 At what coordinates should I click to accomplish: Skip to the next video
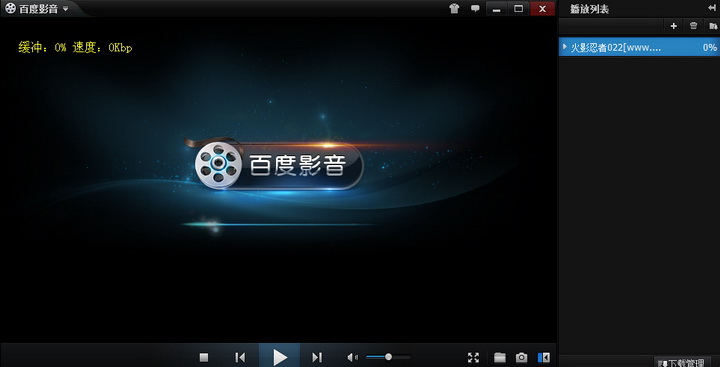(x=317, y=357)
